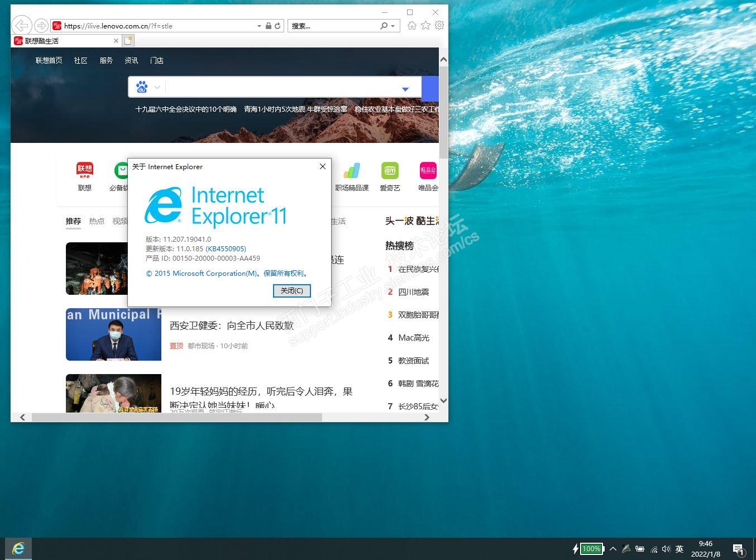Open article 西安卫健委：向全市人民致歉
756x560 pixels.
coord(232,326)
